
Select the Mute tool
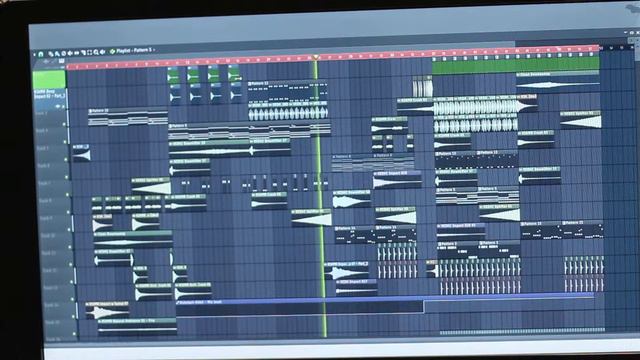click(70, 52)
